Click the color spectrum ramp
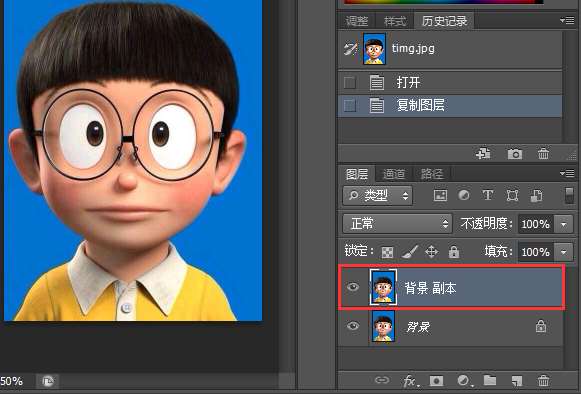Screen dimensions: 581x394 pos(444,1)
